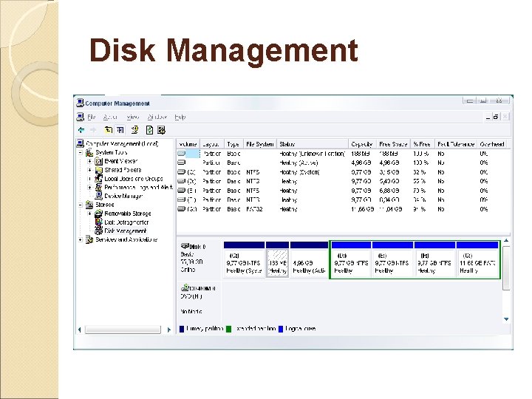The width and height of the screenshot is (532, 399).
Task: Select Local Users and Groups node
Action: click(x=133, y=179)
